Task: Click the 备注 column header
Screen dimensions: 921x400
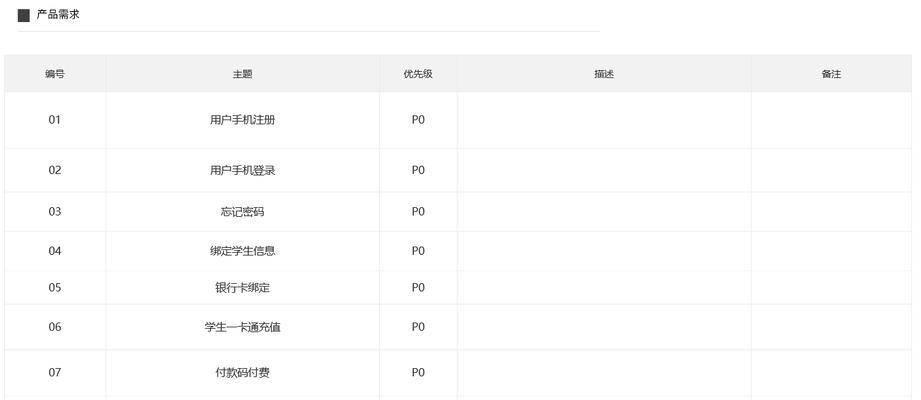Action: (831, 74)
